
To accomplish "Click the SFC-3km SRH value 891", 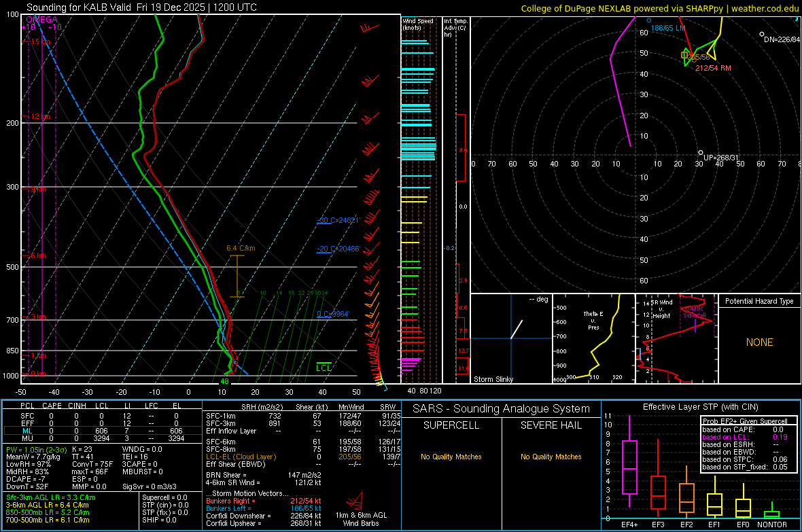I will pyautogui.click(x=275, y=423).
